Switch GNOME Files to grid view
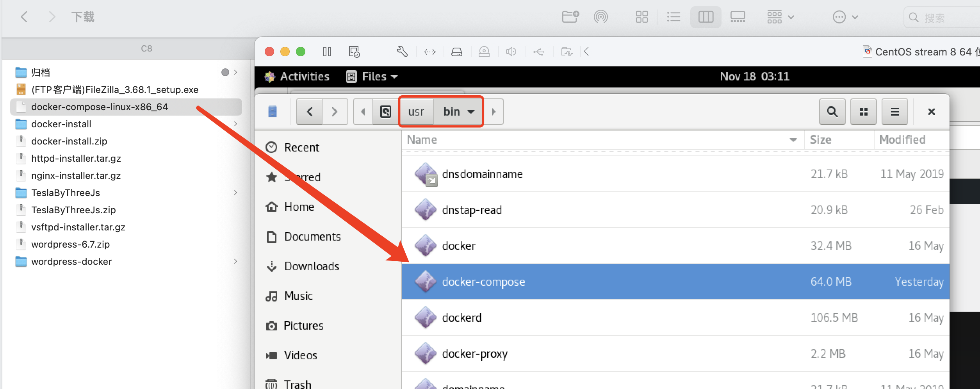Screen dimensions: 980x389 863,112
